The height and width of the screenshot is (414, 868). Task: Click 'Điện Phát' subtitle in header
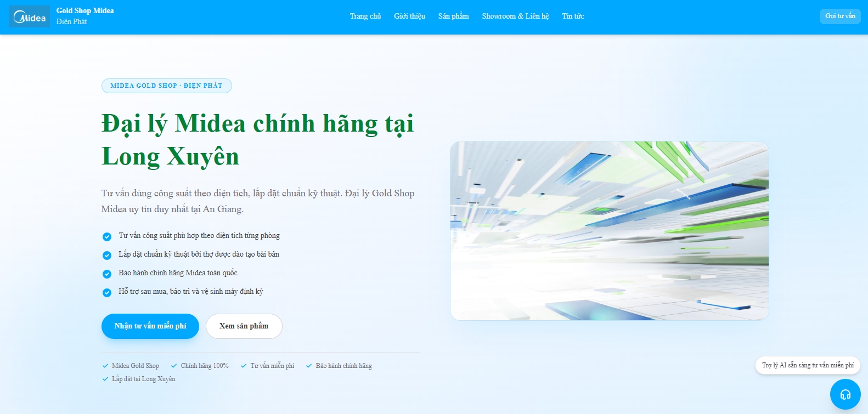pyautogui.click(x=71, y=22)
